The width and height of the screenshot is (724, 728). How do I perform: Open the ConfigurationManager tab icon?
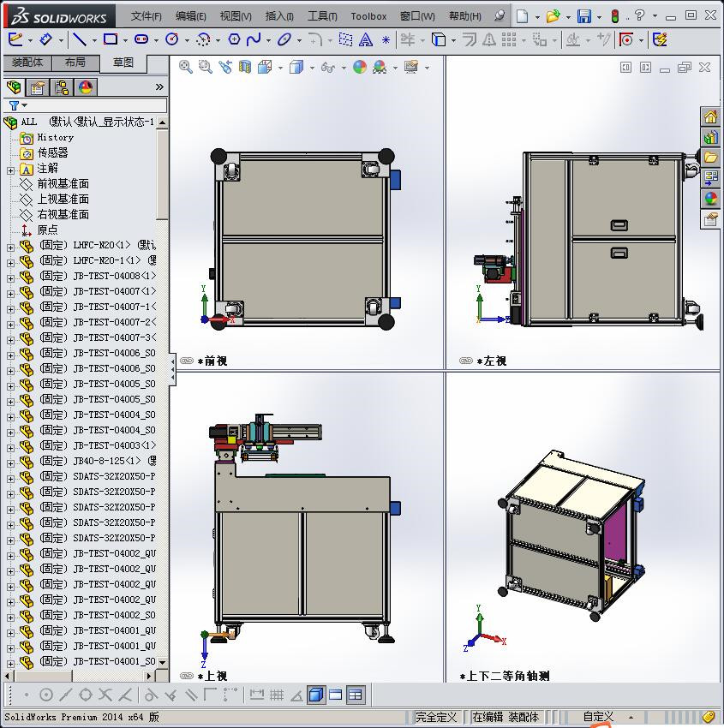(62, 87)
